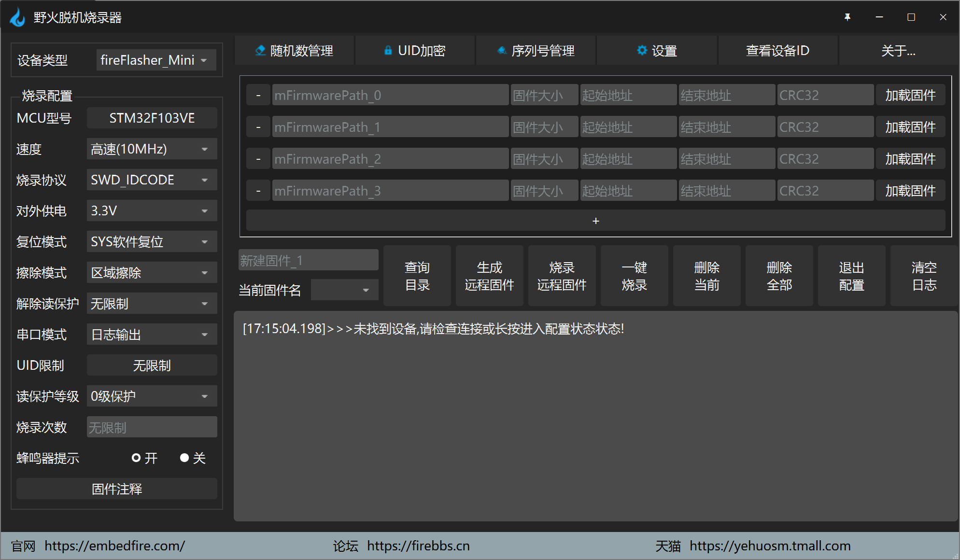This screenshot has height=560, width=960.
Task: Focus the 新建固件_1 name field
Action: 309,260
